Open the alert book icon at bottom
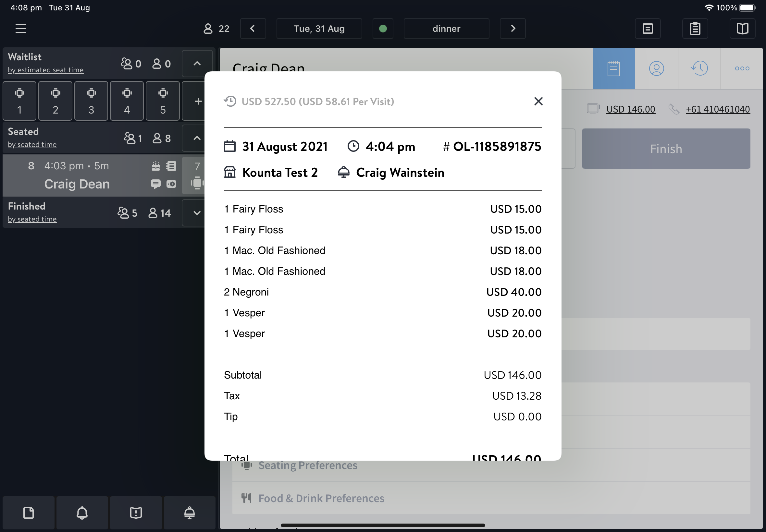The image size is (766, 532). point(136,513)
